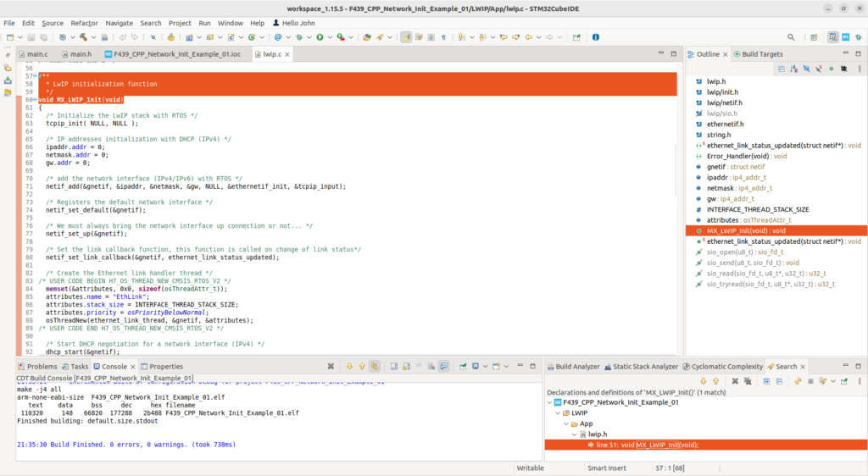The height and width of the screenshot is (476, 868).
Task: Toggle Scroll Lock in console toolbar
Action: [406, 366]
